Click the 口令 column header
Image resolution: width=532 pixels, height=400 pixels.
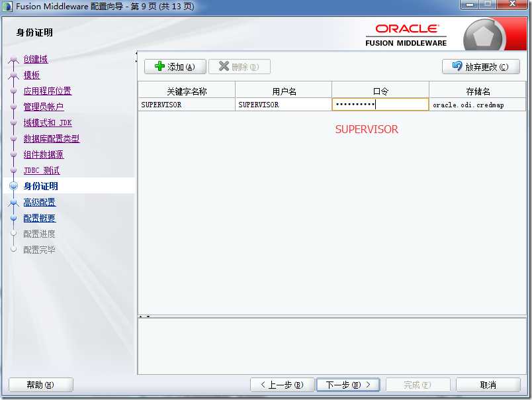[380, 91]
